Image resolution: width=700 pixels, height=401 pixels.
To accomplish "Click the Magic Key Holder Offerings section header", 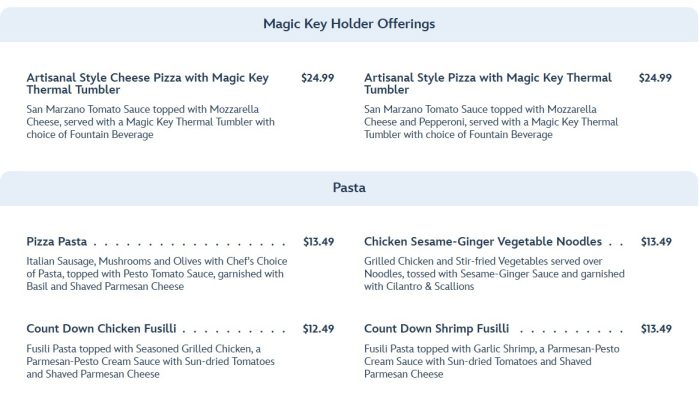I will click(349, 23).
